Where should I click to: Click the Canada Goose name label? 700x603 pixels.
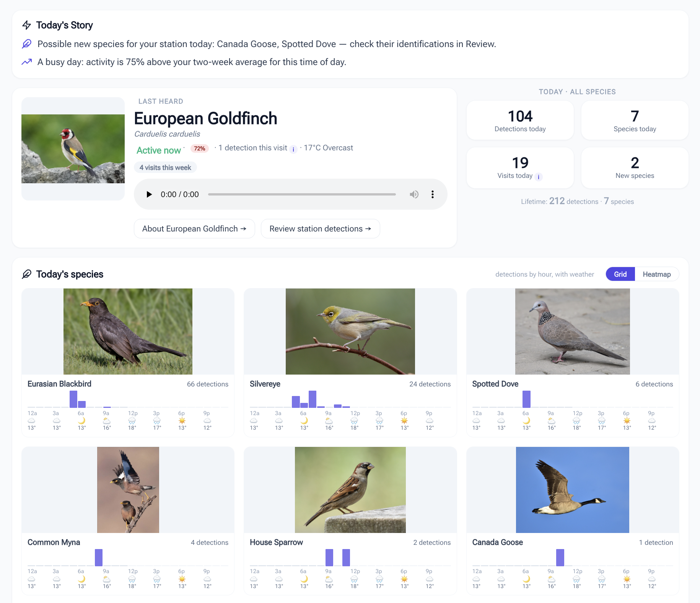tap(497, 542)
